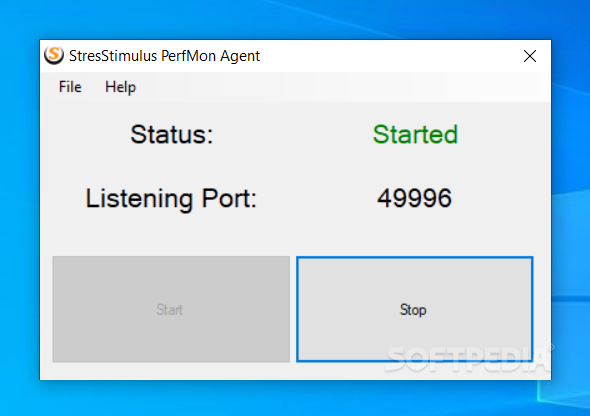Click the StresStimulus PerfMon Agent title text

point(164,56)
